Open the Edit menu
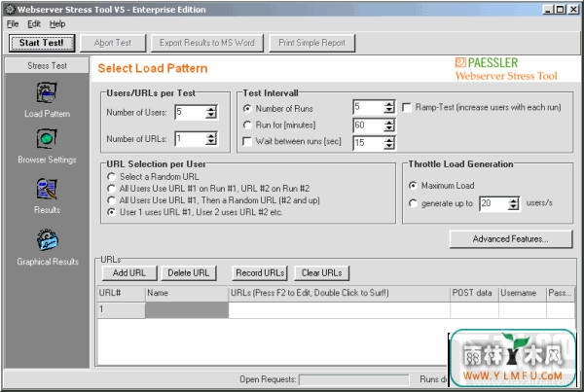 pyautogui.click(x=34, y=23)
